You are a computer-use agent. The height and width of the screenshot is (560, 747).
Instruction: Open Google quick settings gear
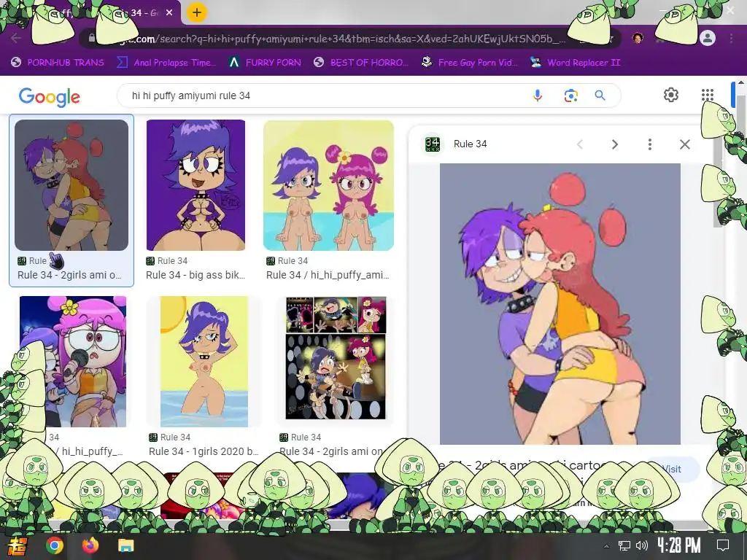click(671, 95)
